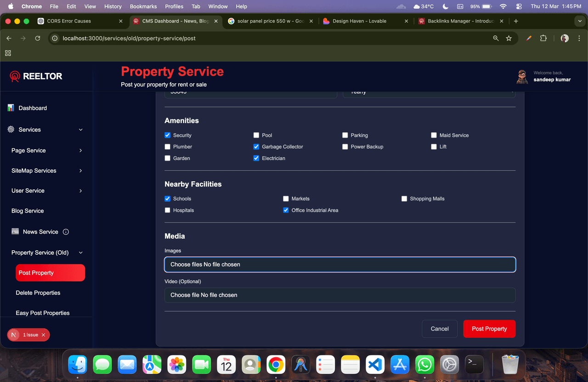
Task: Open WhatsApp from the dock
Action: (x=424, y=365)
